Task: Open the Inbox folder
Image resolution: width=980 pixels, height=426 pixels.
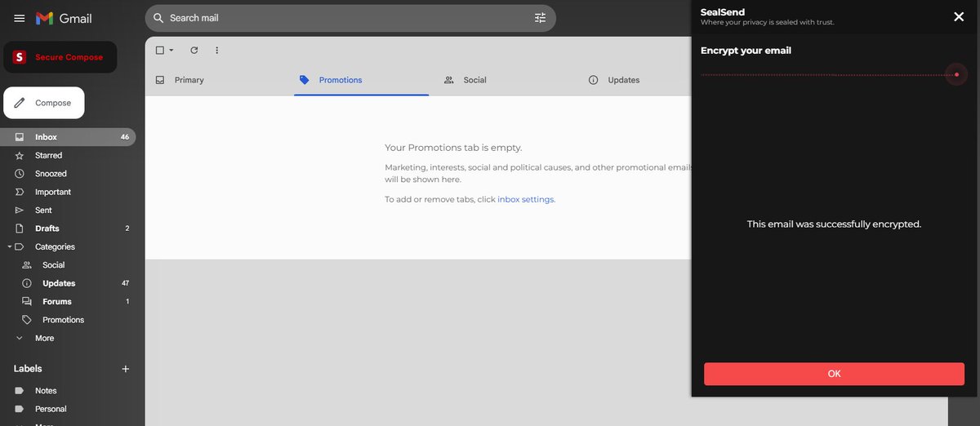Action: pyautogui.click(x=68, y=137)
